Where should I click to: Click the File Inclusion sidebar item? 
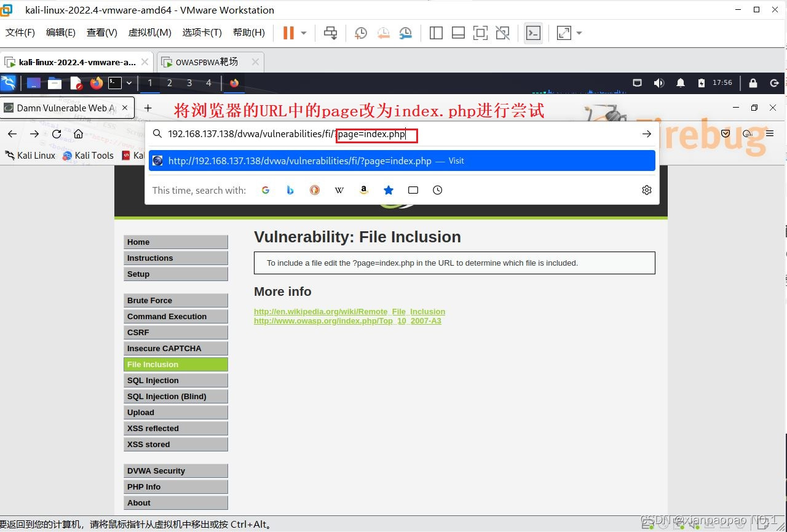pos(175,365)
